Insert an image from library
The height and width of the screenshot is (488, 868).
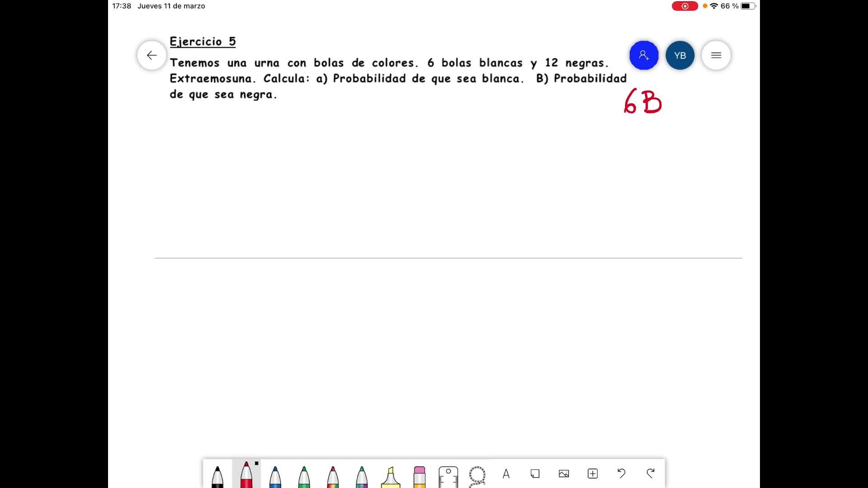pos(564,474)
